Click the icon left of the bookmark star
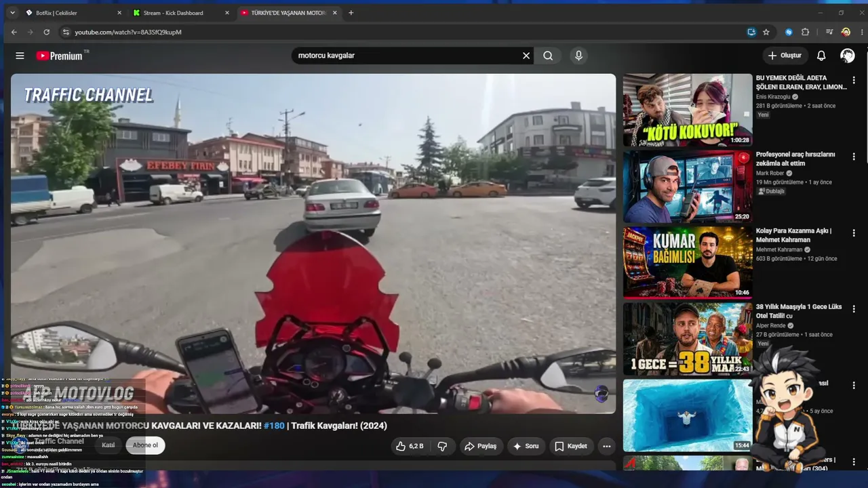This screenshot has height=488, width=868. point(751,32)
